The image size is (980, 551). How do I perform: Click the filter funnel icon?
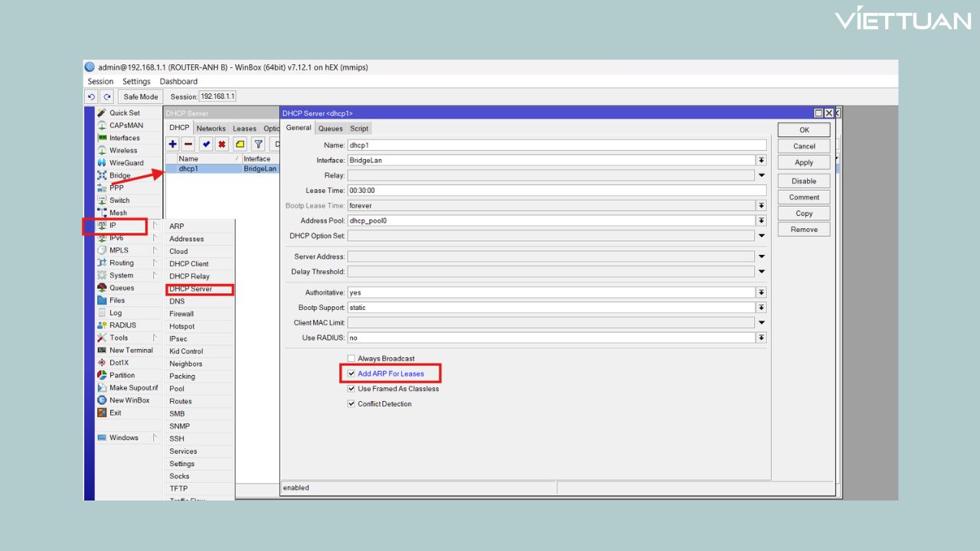(259, 144)
